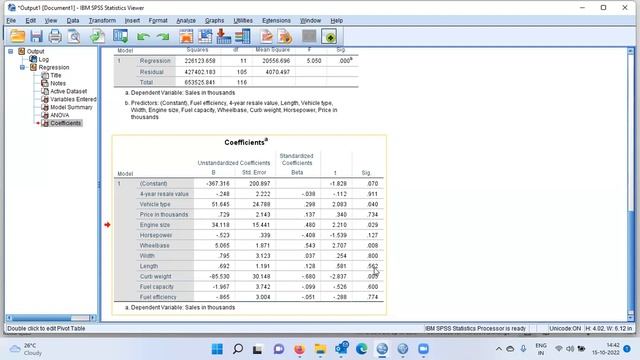Open Windows Start menu on taskbar

pyautogui.click(x=217, y=349)
